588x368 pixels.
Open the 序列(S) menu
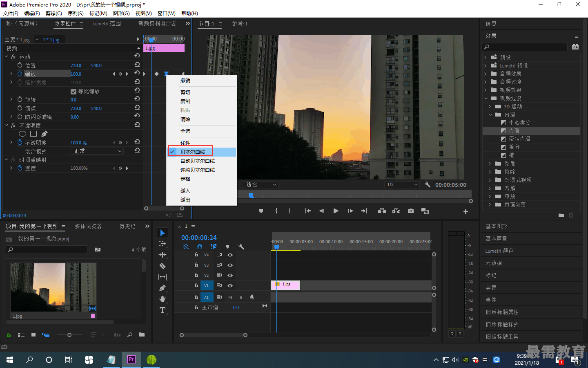point(76,13)
